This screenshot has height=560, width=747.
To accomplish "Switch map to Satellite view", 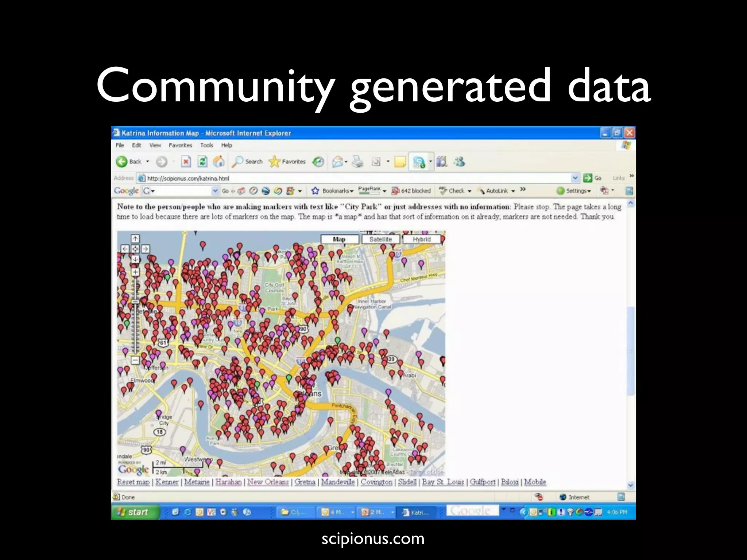I will (380, 239).
